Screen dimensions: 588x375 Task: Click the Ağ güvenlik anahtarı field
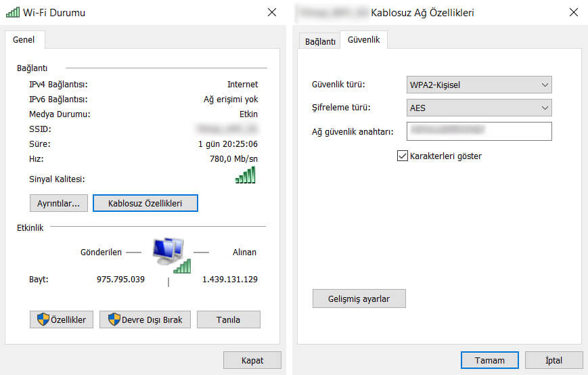pyautogui.click(x=479, y=131)
